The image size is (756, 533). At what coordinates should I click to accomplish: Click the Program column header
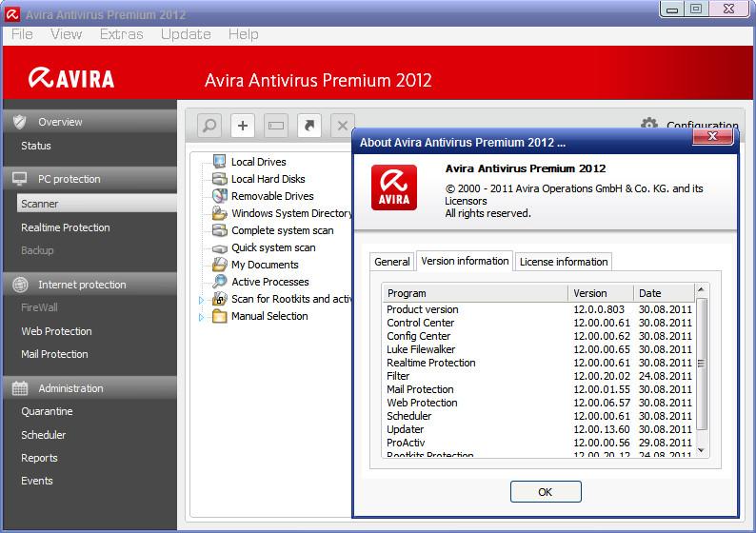[475, 293]
